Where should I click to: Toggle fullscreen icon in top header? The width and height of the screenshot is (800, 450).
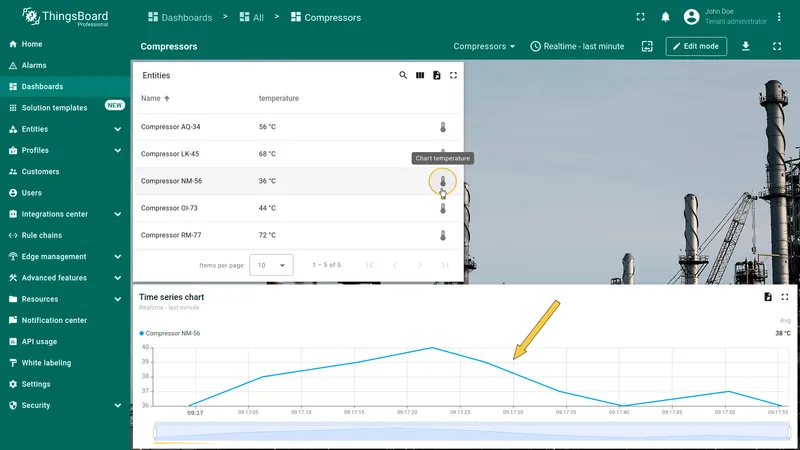pyautogui.click(x=640, y=17)
